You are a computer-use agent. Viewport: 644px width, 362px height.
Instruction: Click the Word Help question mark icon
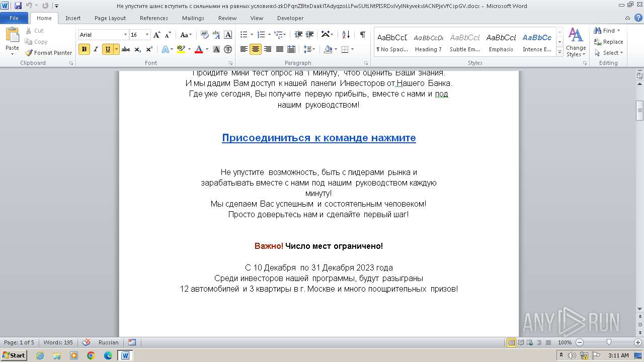pyautogui.click(x=638, y=18)
